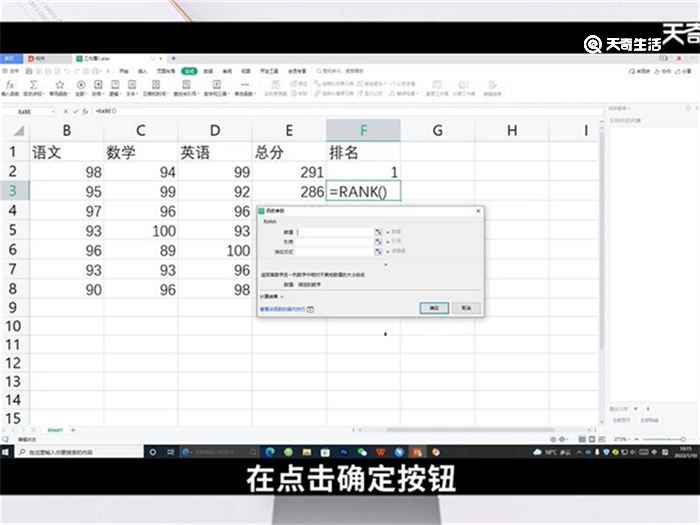This screenshot has height=525, width=700.
Task: Open the highlighted green Formulas ribbon tab
Action: pos(189,71)
